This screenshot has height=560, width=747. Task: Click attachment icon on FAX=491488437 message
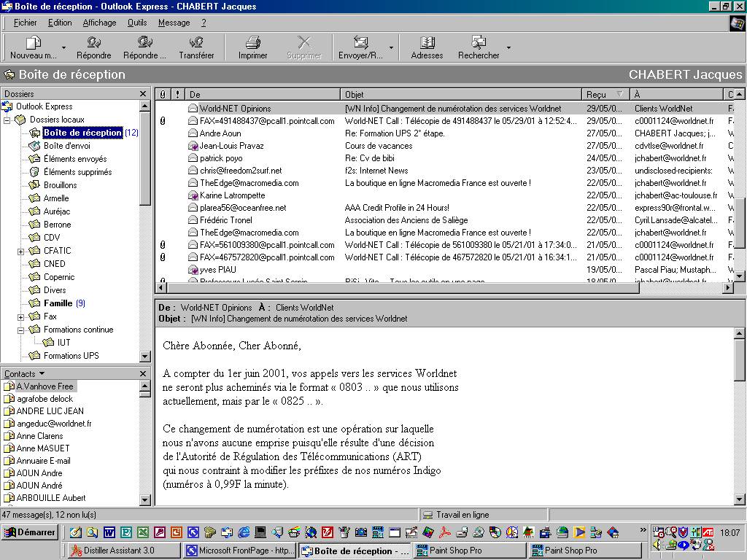pos(163,121)
